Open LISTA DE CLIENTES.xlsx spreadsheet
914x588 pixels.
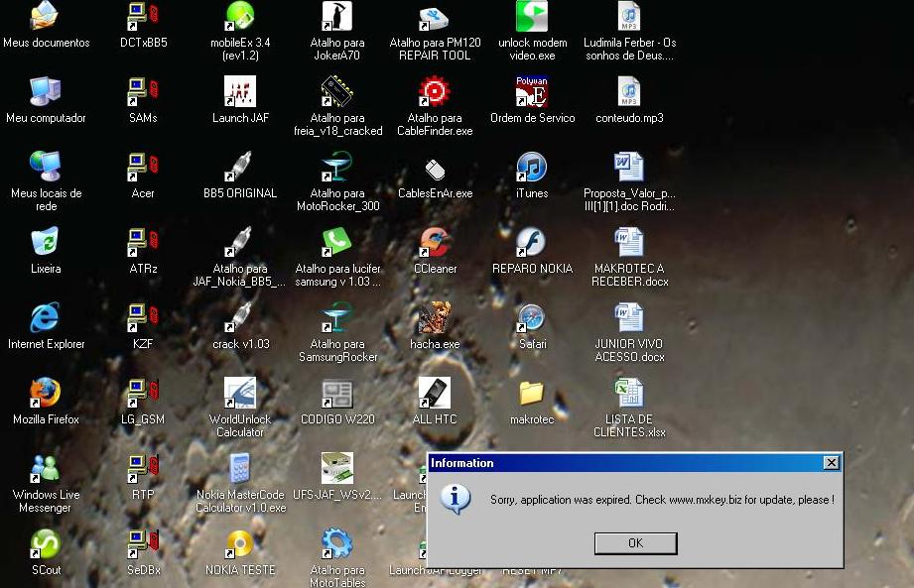coord(629,393)
